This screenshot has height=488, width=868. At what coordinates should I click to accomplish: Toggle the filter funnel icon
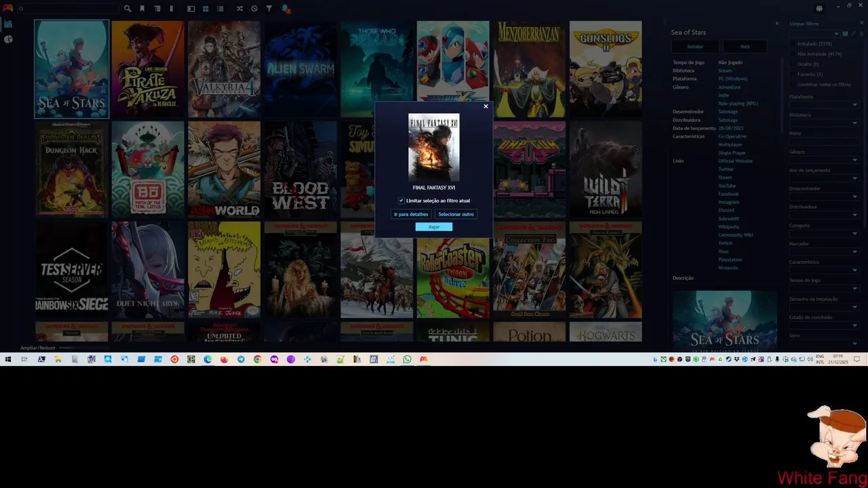coord(269,9)
